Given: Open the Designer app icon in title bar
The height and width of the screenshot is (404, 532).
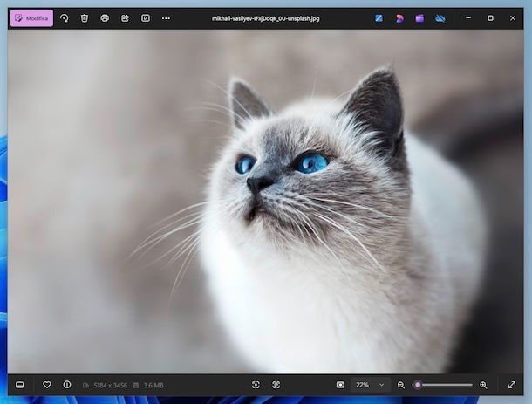Looking at the screenshot, I should click(x=399, y=18).
